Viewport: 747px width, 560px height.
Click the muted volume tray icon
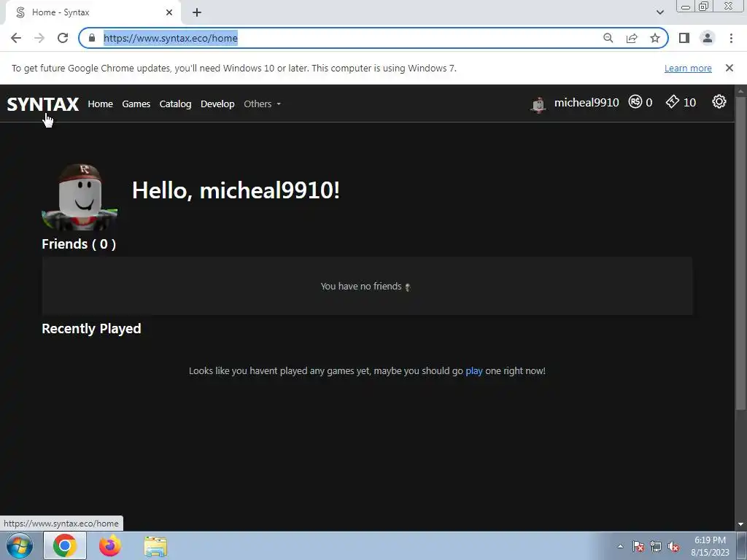coord(673,546)
